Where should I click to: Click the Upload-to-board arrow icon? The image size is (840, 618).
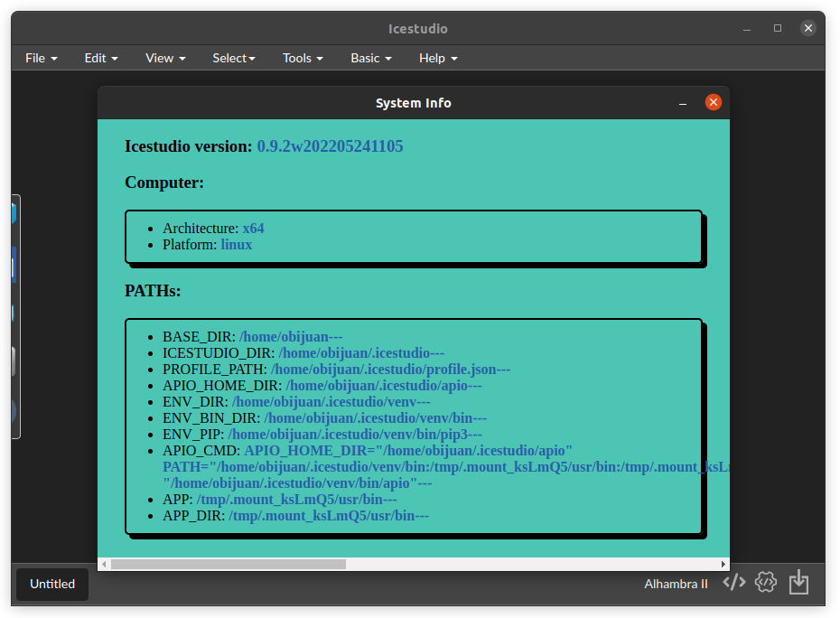click(x=798, y=582)
